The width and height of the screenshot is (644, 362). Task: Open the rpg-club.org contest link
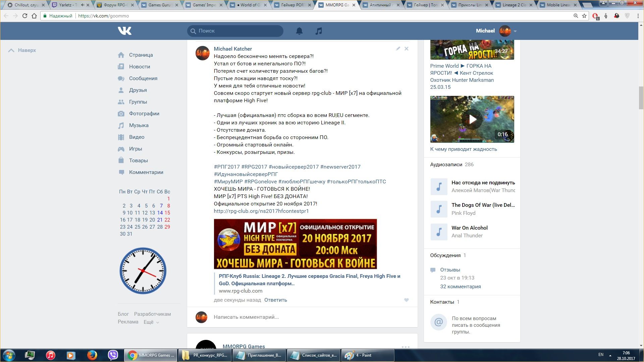(261, 211)
